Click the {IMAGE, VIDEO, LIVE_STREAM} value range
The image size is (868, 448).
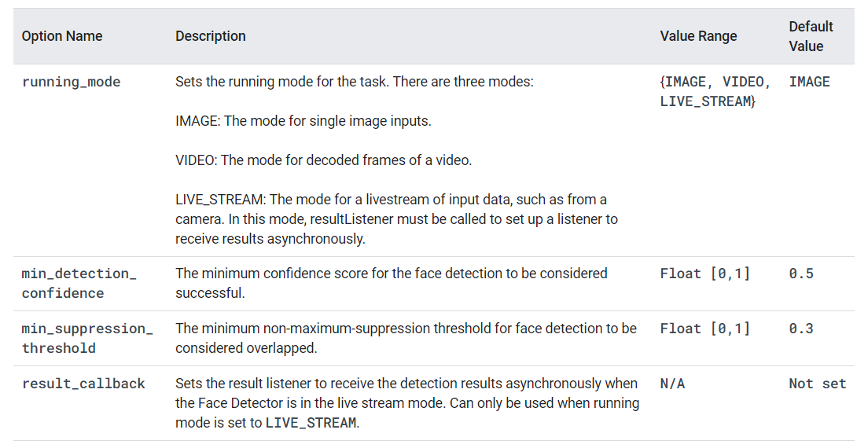click(715, 91)
